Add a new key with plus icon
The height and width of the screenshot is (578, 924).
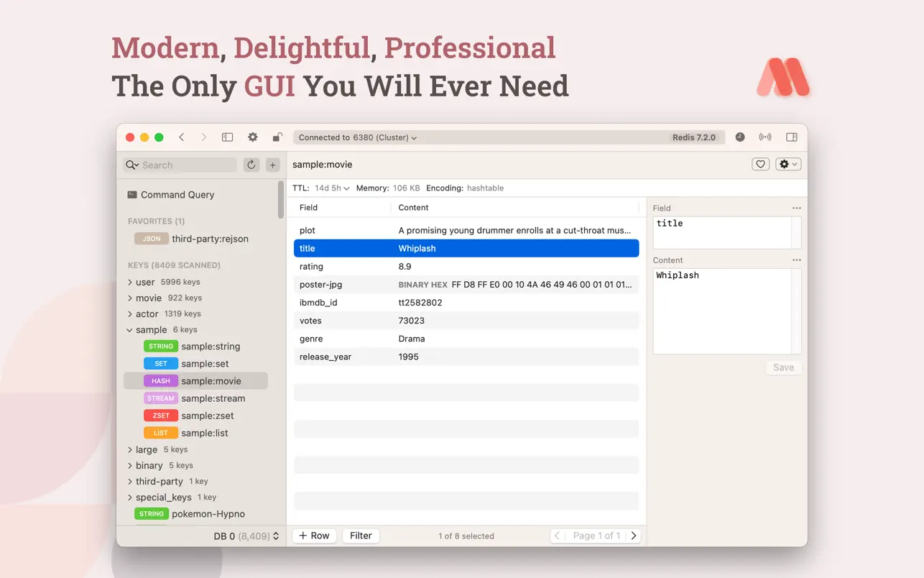point(273,165)
